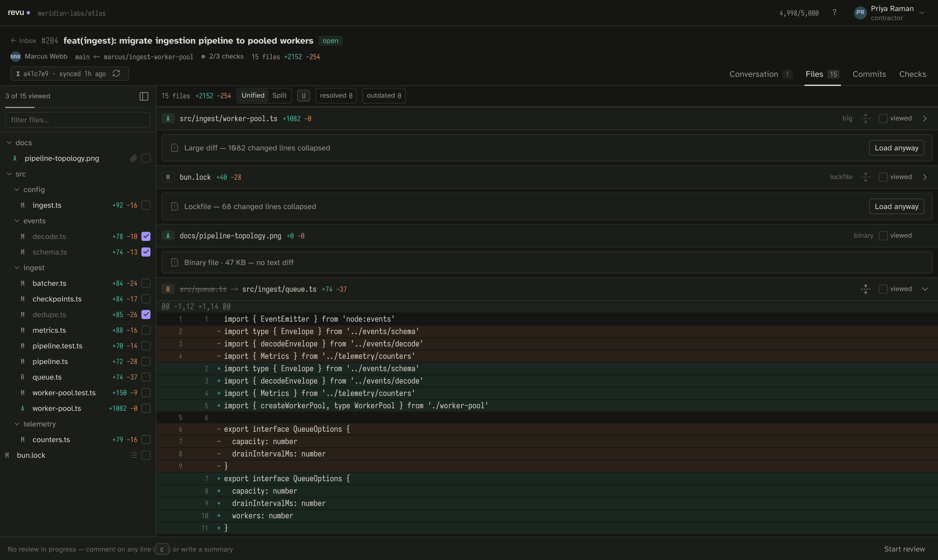Focus the filter files input field

click(78, 120)
